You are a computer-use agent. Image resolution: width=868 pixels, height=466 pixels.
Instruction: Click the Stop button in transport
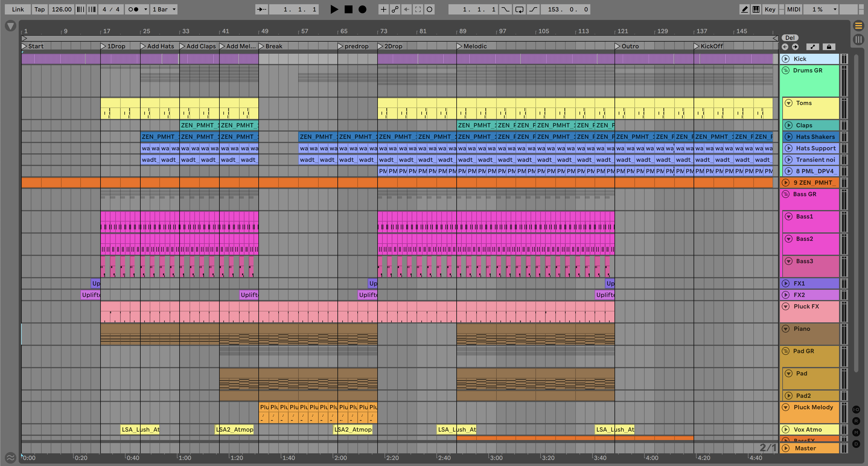348,9
